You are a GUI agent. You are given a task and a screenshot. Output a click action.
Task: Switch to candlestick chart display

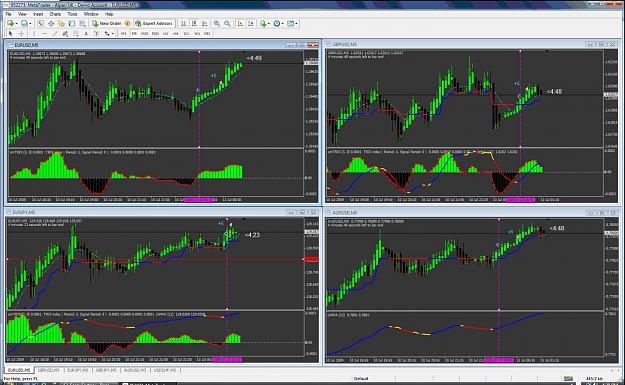click(x=194, y=24)
